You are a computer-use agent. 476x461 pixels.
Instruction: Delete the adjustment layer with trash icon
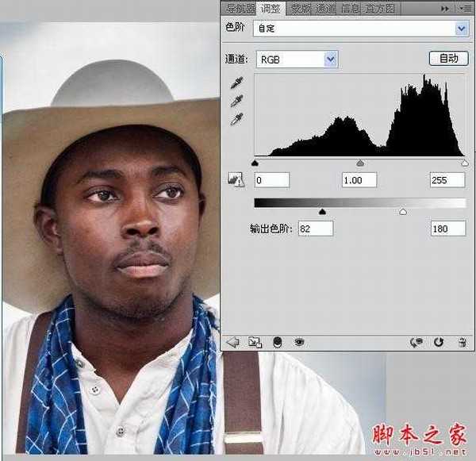462,342
